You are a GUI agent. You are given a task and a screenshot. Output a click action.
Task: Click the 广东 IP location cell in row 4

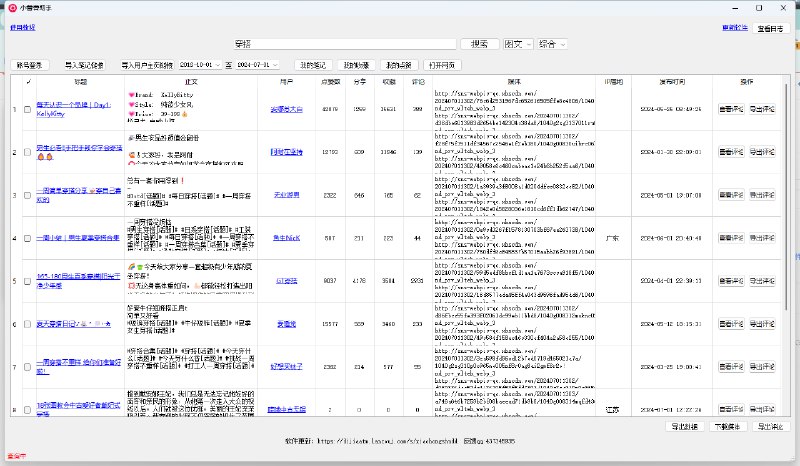[x=613, y=238]
